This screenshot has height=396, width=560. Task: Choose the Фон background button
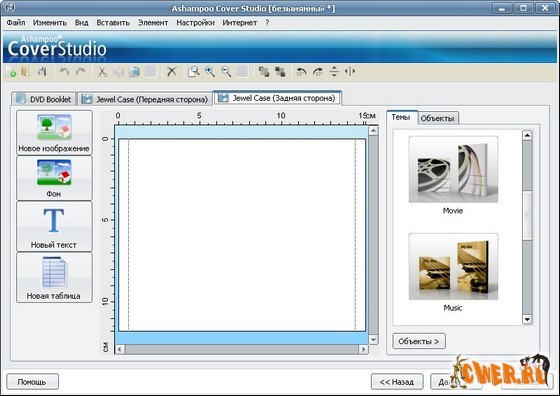pyautogui.click(x=54, y=178)
